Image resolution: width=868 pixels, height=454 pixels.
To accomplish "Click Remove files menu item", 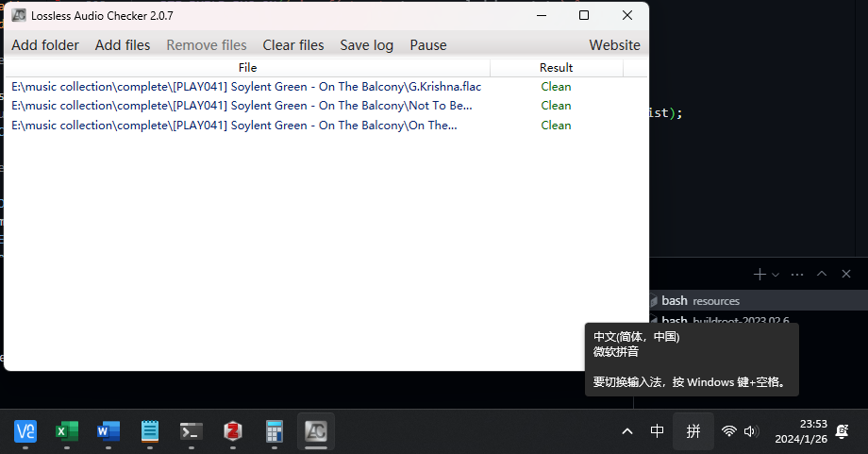I will [x=207, y=45].
